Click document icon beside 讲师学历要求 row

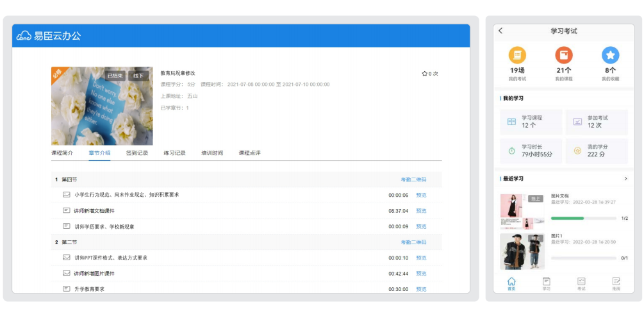67,226
